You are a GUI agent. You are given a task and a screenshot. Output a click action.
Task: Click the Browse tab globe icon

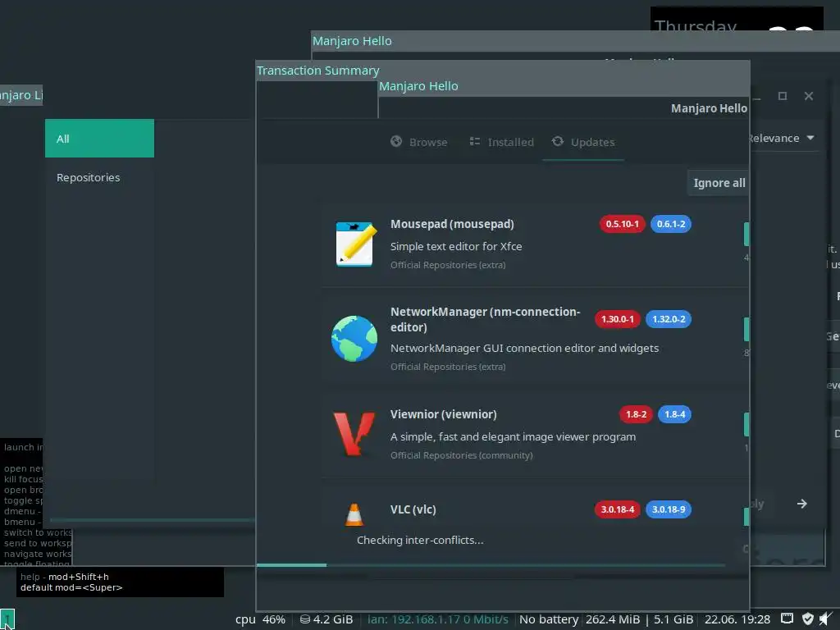(396, 141)
